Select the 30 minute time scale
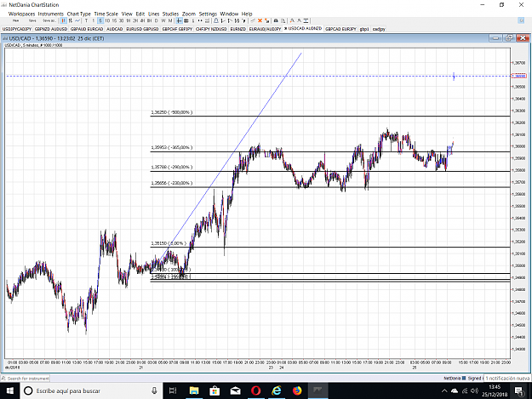Screen dimensions: 532x399 [x=121, y=20]
